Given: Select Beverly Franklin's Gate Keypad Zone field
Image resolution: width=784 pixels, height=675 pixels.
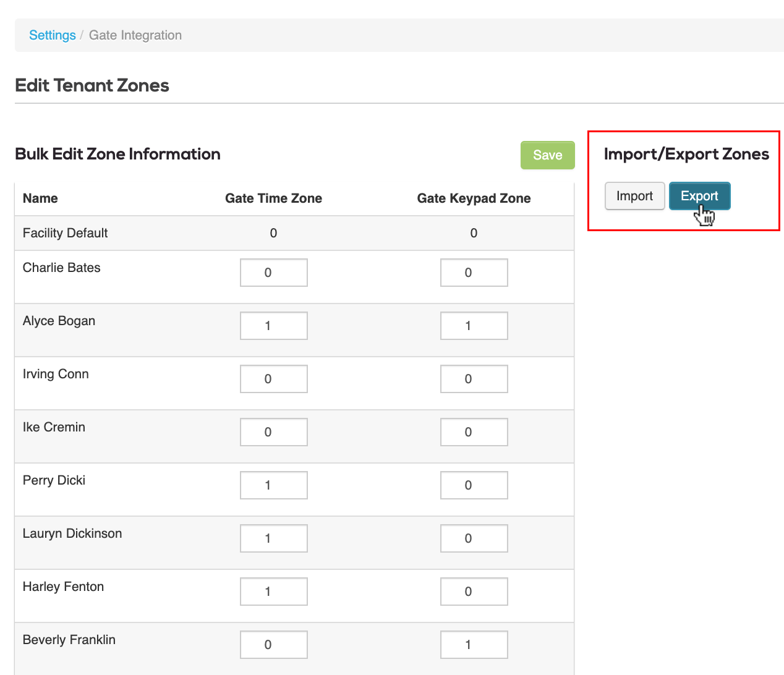Looking at the screenshot, I should click(474, 644).
